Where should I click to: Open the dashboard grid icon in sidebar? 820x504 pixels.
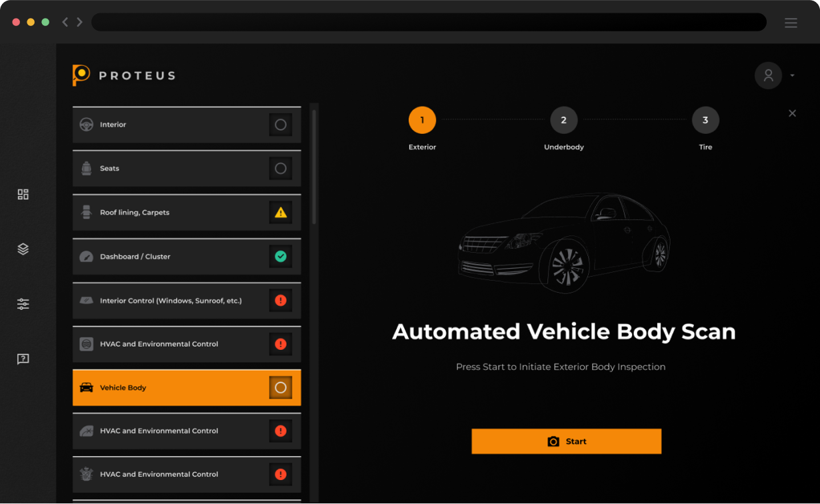pos(23,194)
